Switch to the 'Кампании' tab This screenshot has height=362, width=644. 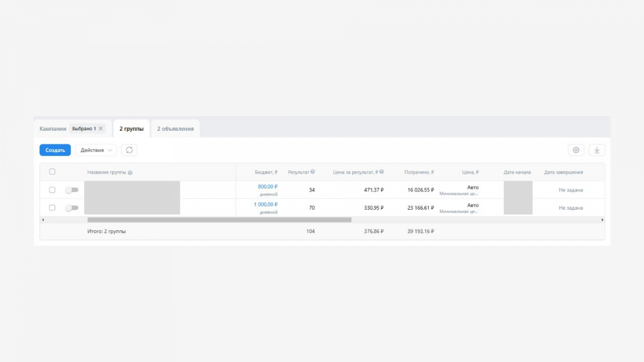click(53, 129)
